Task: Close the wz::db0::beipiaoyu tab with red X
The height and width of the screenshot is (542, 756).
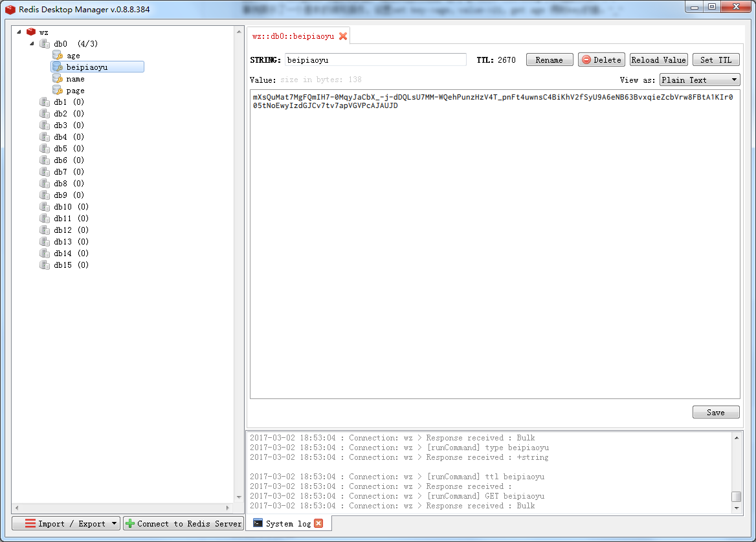Action: [x=343, y=36]
